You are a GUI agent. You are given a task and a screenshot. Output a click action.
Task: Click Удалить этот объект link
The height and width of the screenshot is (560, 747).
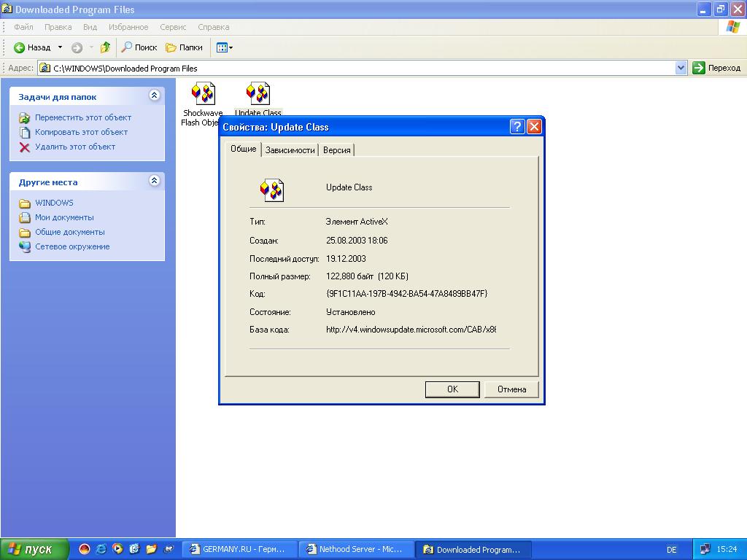point(75,147)
